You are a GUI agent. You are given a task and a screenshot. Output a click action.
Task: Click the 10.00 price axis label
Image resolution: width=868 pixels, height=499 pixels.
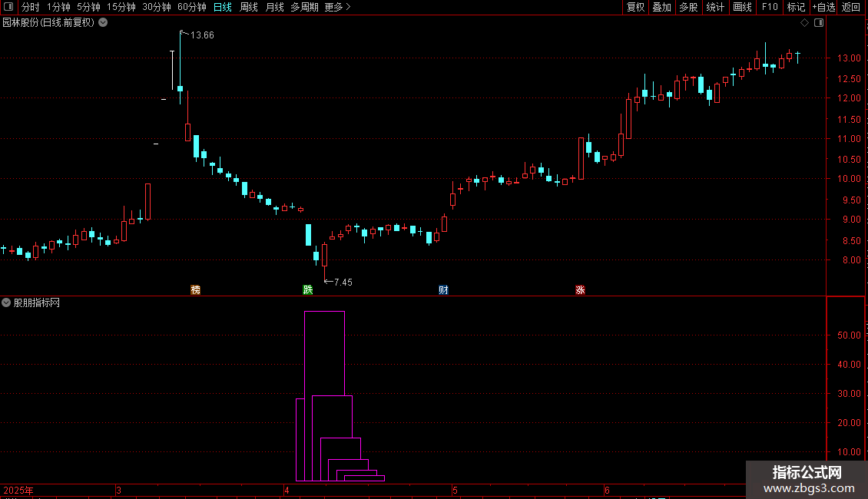tap(849, 179)
